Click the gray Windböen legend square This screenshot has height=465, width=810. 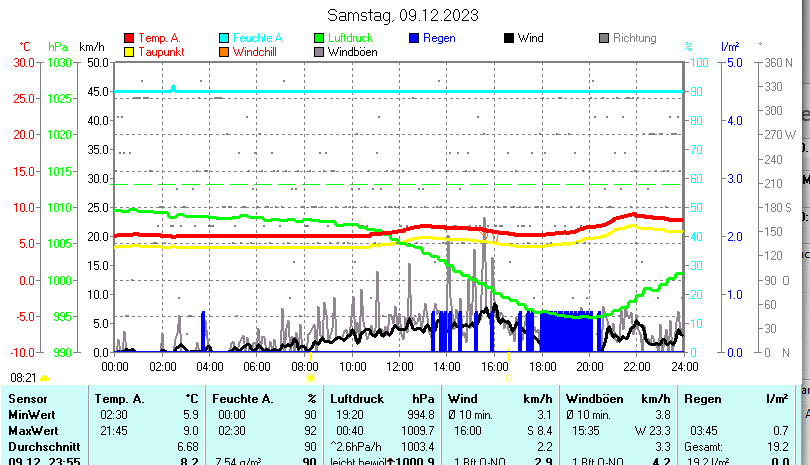click(320, 52)
